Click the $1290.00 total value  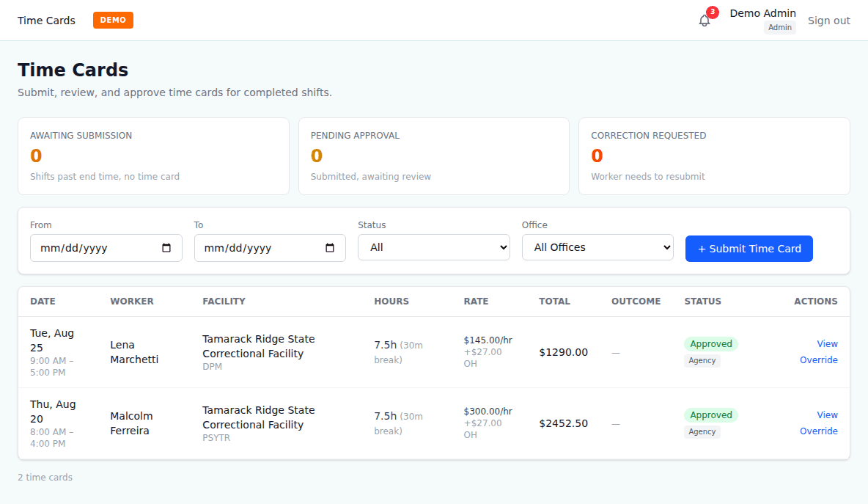pos(564,352)
